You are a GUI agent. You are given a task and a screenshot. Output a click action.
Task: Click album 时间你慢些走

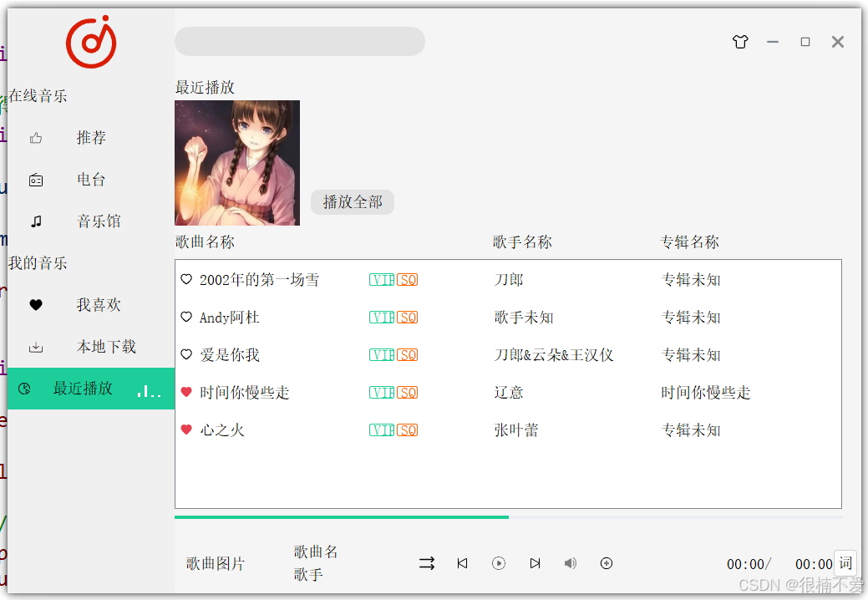point(706,393)
